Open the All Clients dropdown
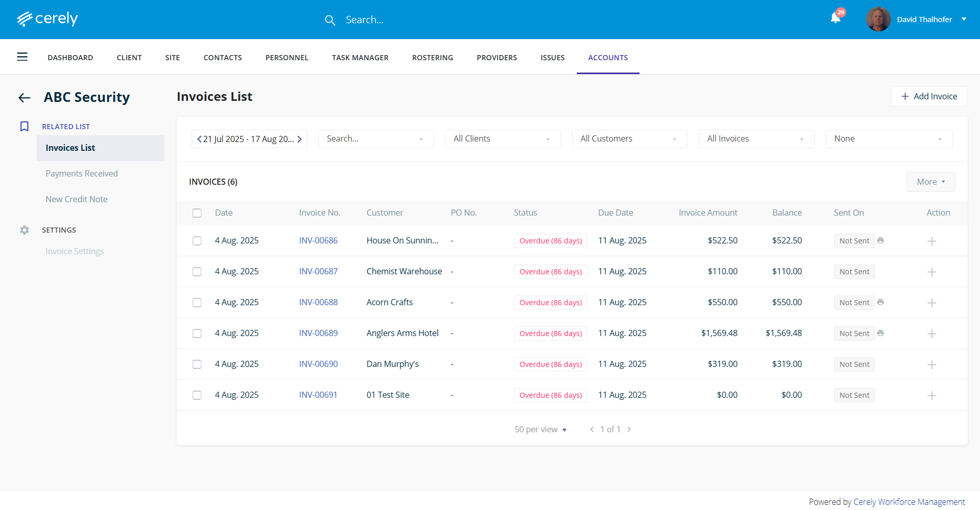 pos(502,139)
